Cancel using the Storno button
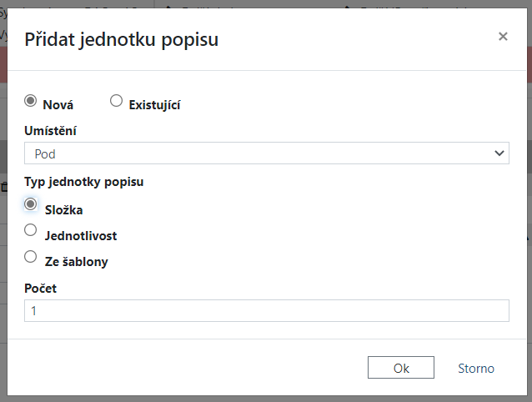 (x=475, y=368)
